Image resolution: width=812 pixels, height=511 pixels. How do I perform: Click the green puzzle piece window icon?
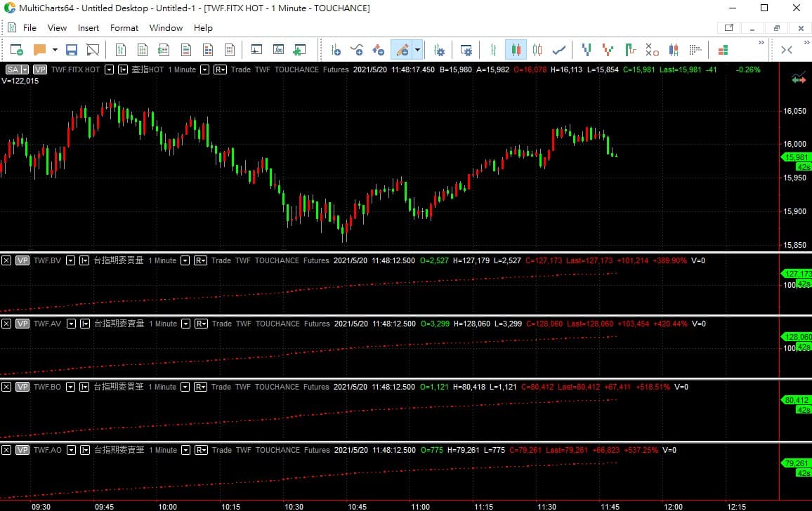tap(299, 50)
